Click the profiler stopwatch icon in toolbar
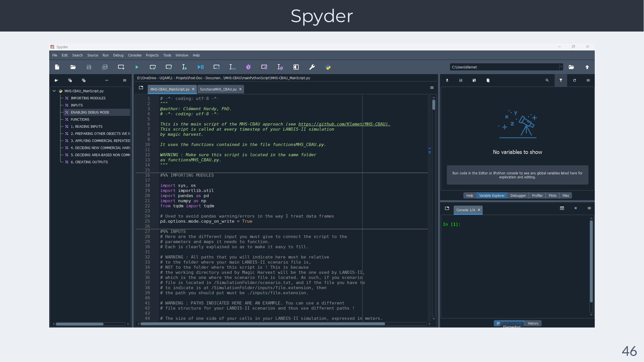 [x=248, y=67]
